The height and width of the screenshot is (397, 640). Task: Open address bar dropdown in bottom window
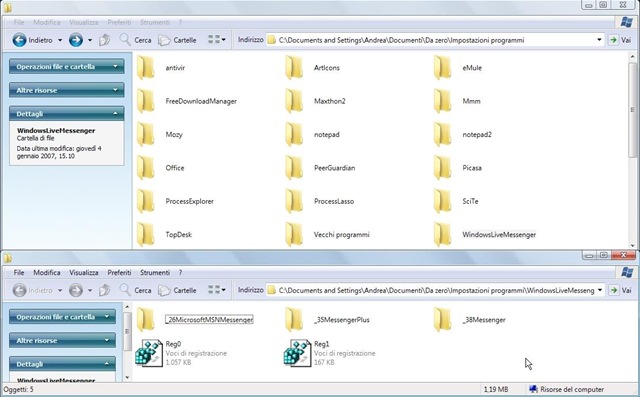pyautogui.click(x=600, y=290)
